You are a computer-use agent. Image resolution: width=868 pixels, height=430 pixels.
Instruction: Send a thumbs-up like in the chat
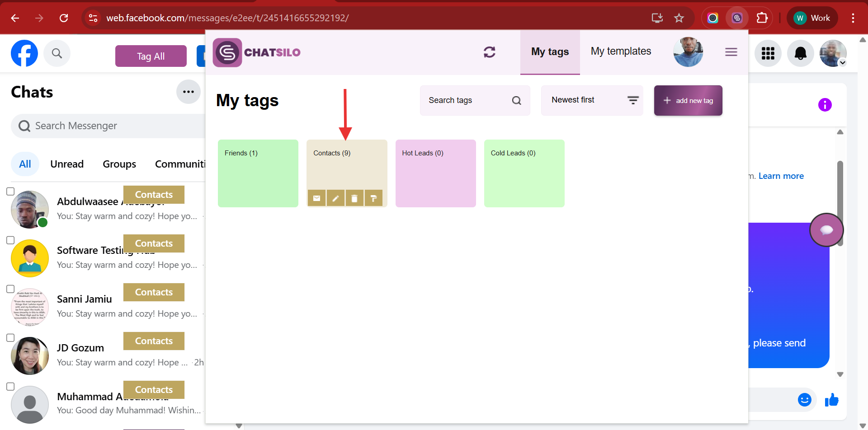pos(831,400)
